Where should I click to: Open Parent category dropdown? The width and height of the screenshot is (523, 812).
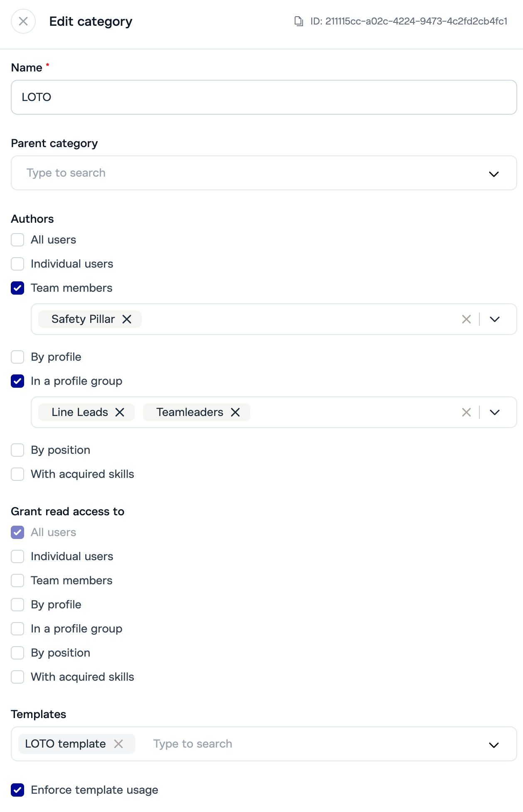[x=493, y=174]
